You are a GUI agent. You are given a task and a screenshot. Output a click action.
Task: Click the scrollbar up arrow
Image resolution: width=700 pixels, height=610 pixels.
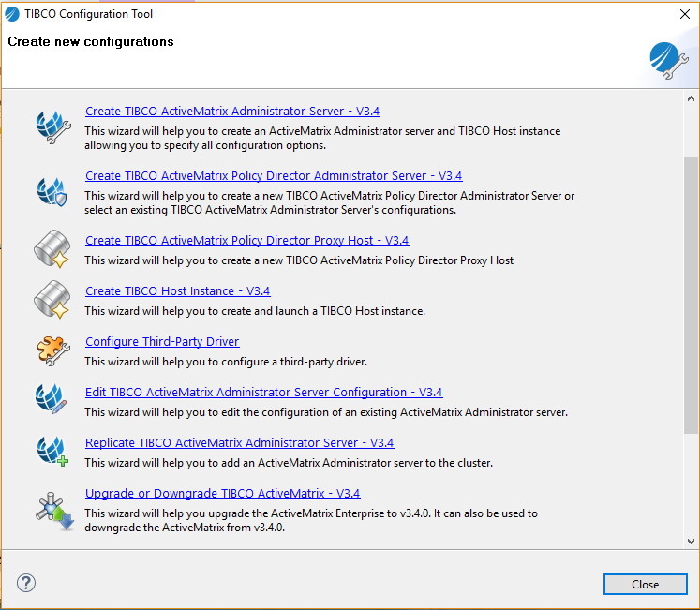[x=691, y=98]
